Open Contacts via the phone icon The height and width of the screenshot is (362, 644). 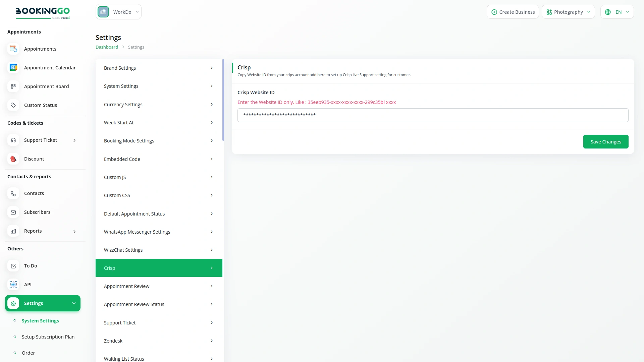click(13, 193)
